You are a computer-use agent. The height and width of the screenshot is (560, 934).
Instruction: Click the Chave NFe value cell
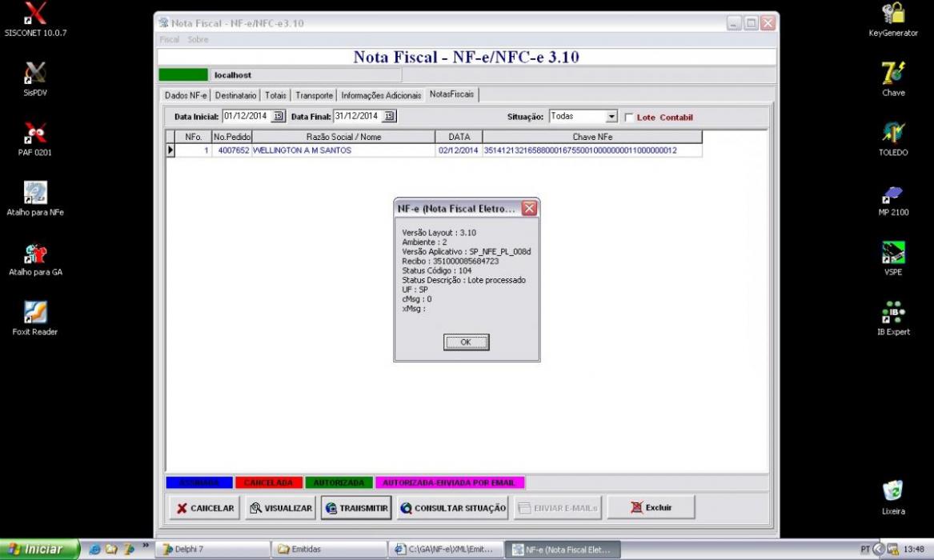click(x=592, y=150)
